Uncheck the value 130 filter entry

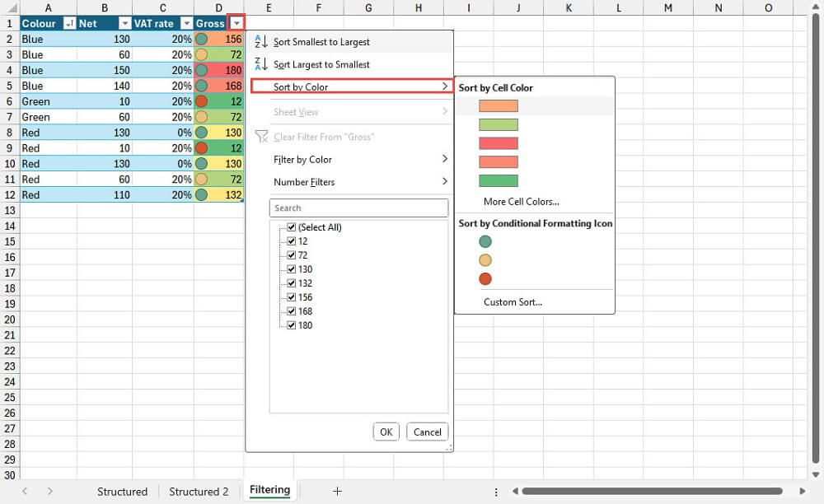[293, 268]
